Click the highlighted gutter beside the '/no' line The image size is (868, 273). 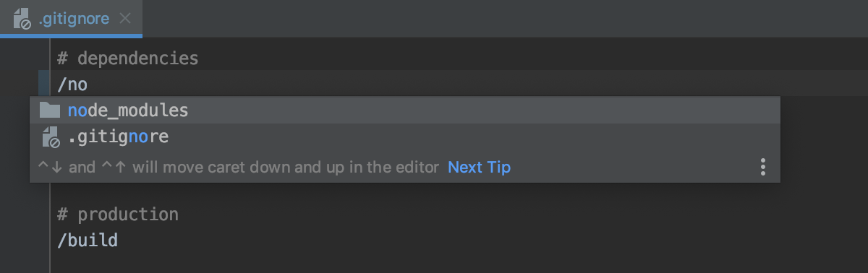click(x=43, y=84)
